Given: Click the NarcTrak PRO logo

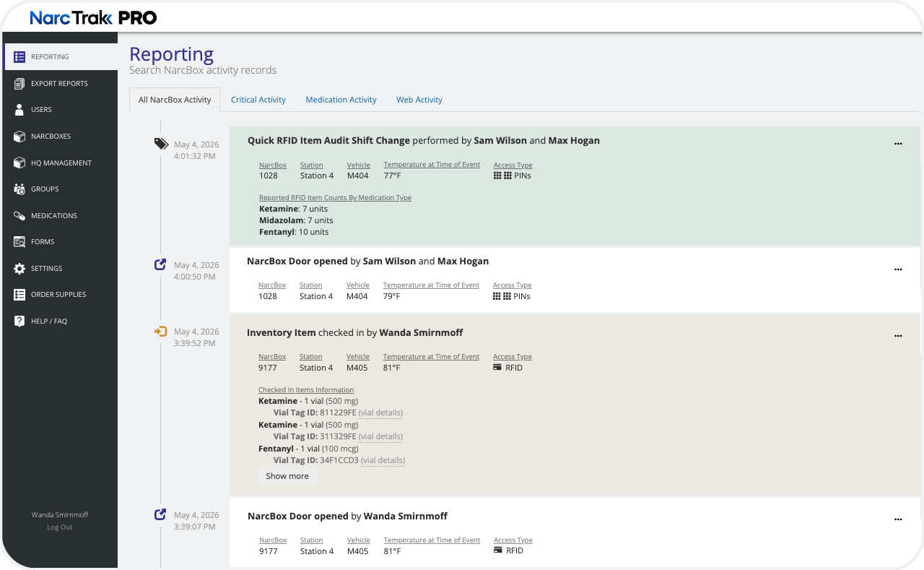Looking at the screenshot, I should tap(93, 18).
